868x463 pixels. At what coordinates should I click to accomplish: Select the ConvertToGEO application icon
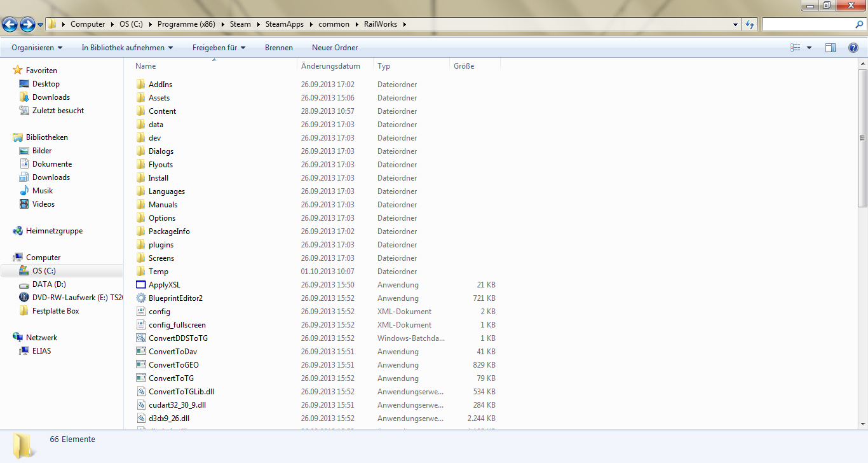(141, 365)
